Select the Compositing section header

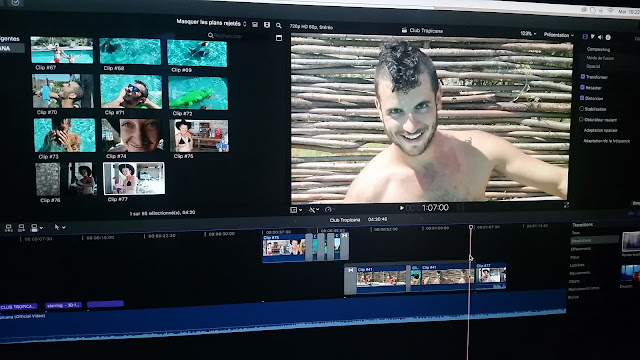(598, 49)
